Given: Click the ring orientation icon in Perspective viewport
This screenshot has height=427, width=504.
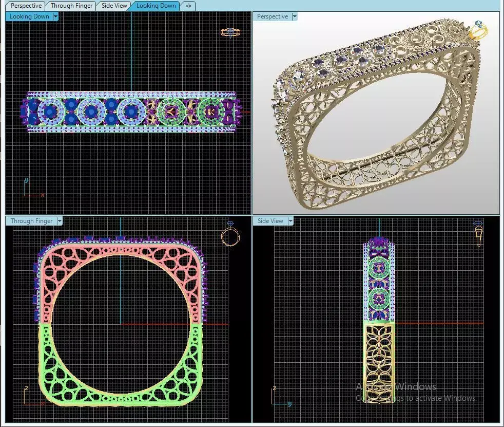Looking at the screenshot, I should 478,30.
